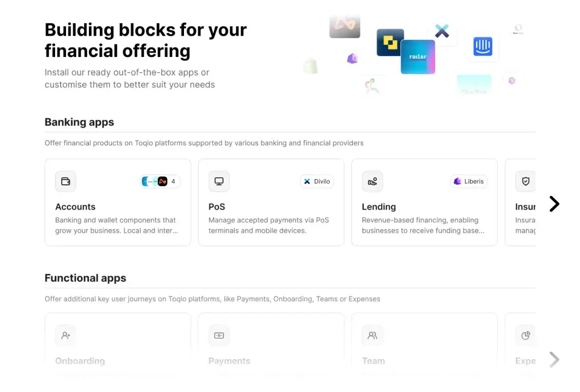580x392 pixels.
Task: Open the Liberis provider badge
Action: coord(469,182)
